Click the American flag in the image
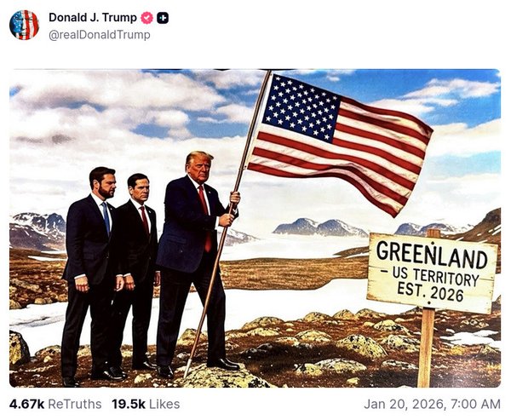 tap(340, 143)
